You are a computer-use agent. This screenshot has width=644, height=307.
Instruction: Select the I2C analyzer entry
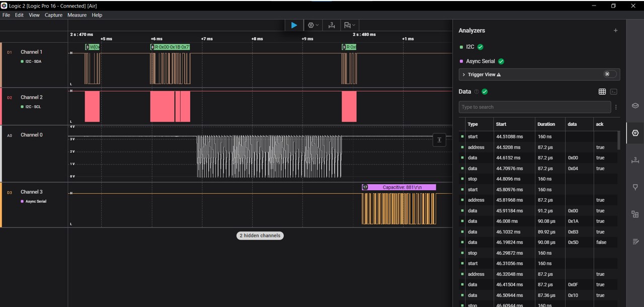click(x=470, y=47)
